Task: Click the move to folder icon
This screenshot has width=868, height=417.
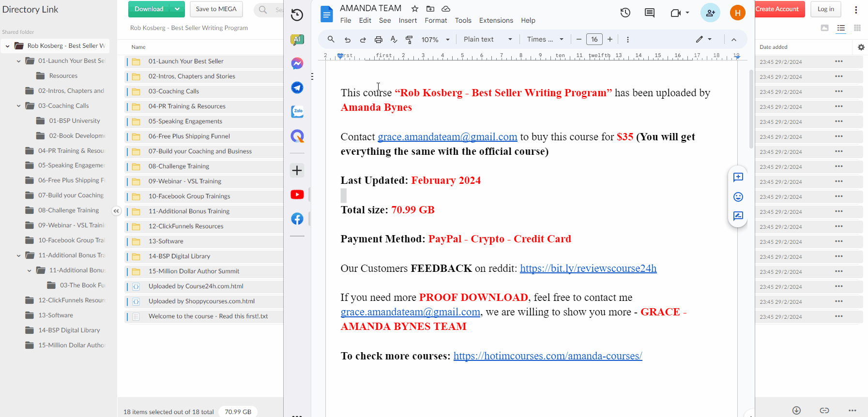Action: [430, 9]
